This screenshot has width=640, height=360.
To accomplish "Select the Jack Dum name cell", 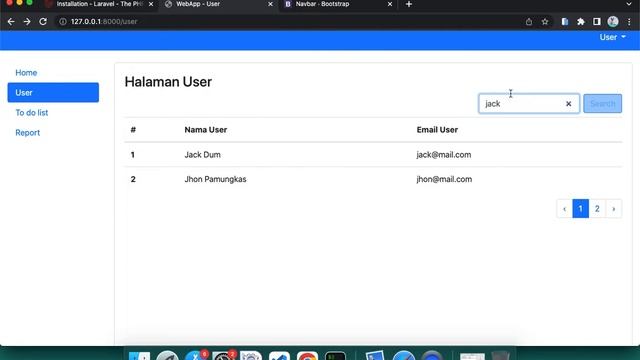I will [202, 155].
